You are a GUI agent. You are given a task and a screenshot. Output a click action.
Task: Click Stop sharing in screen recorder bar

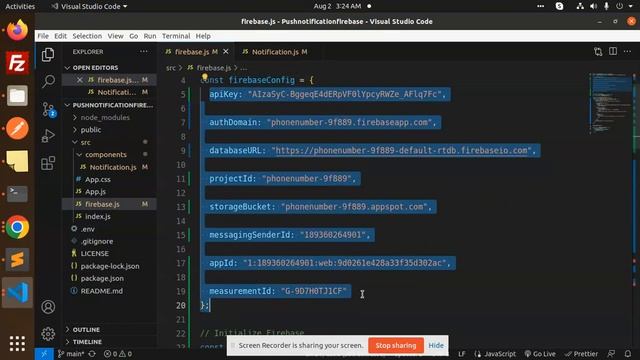(396, 345)
